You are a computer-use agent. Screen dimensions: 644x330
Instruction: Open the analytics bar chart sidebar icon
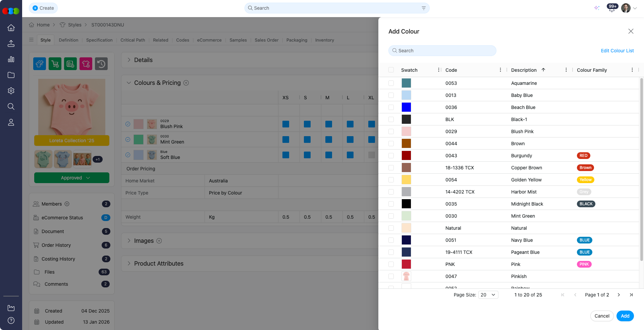tap(11, 59)
